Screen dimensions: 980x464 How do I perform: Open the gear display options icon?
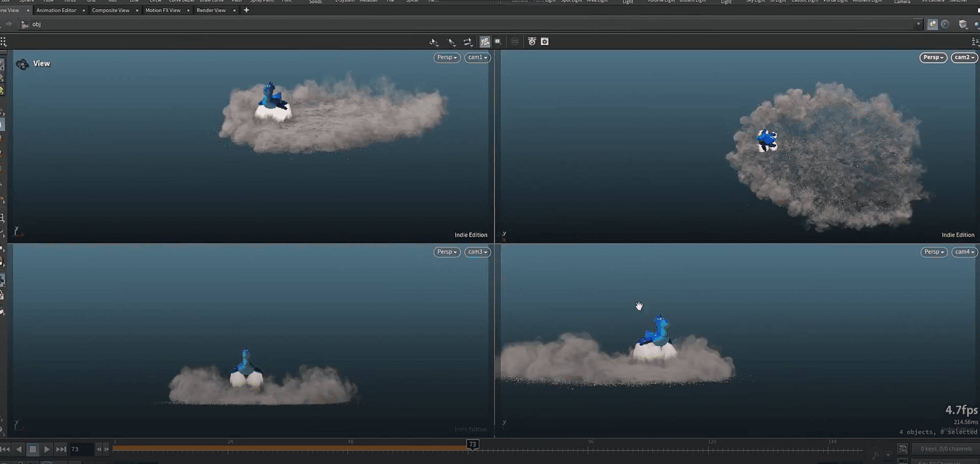pos(545,41)
